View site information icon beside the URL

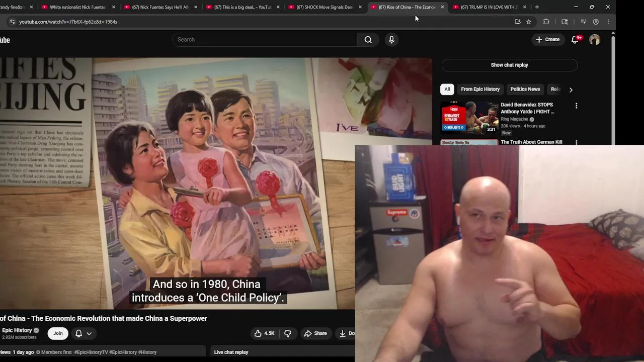[12, 22]
